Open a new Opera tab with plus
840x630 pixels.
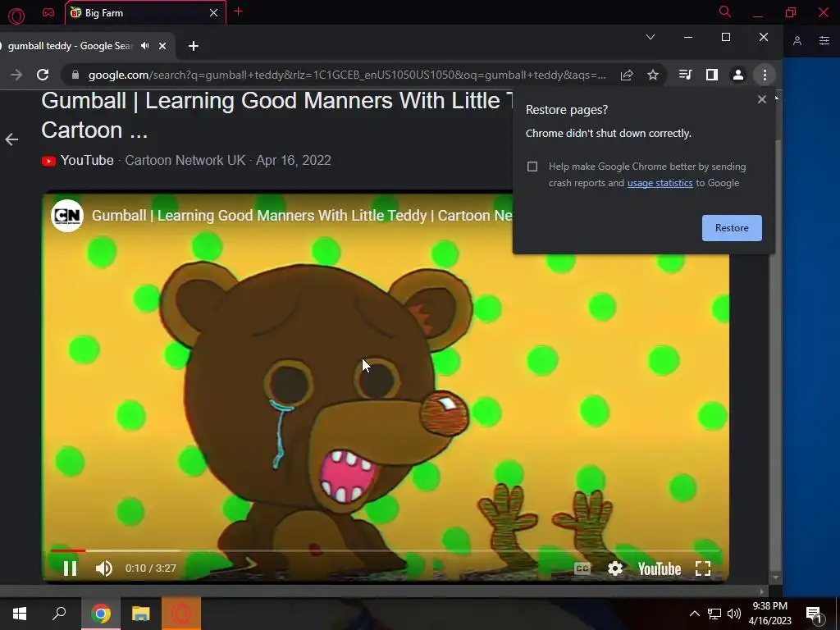pos(239,11)
